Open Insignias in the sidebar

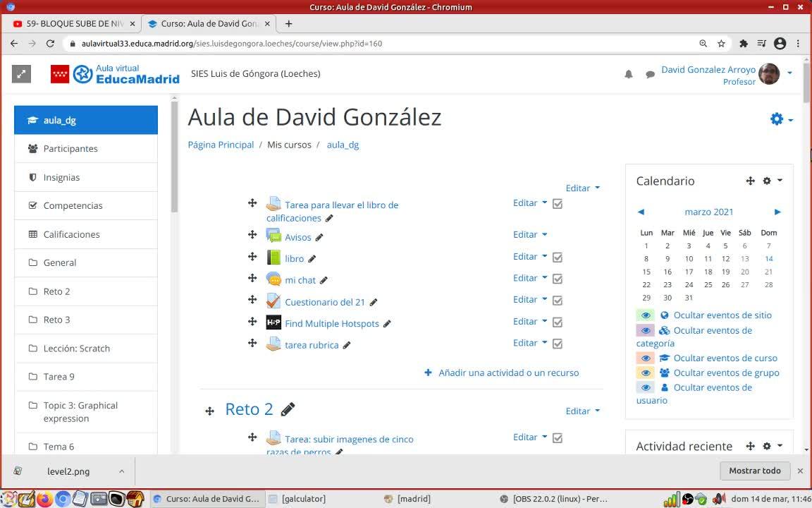click(86, 177)
